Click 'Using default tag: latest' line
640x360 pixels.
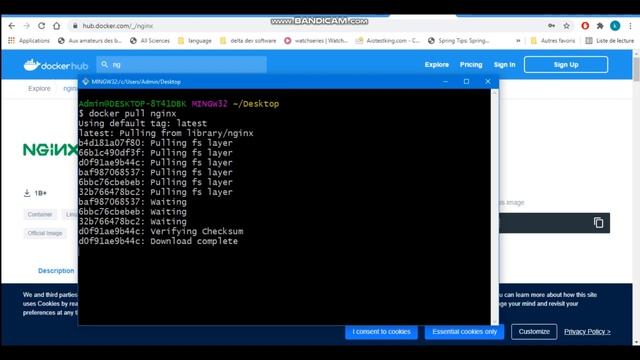click(x=142, y=123)
